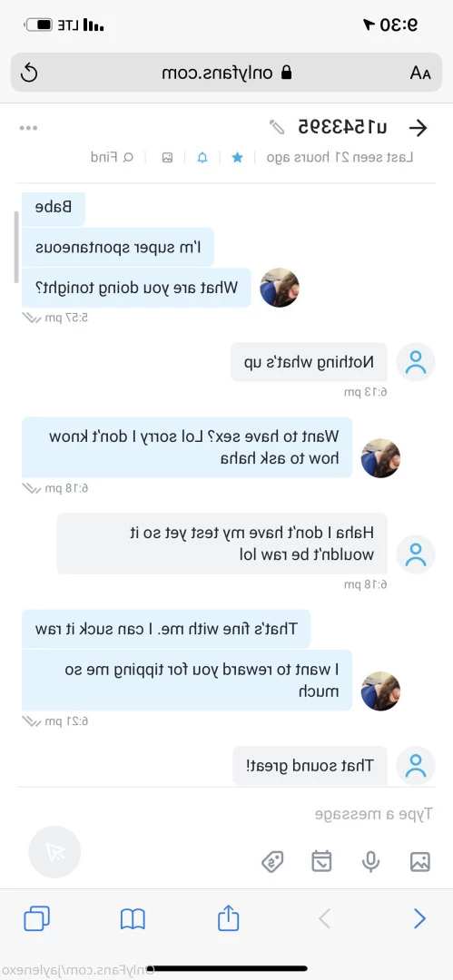This screenshot has width=453, height=980.
Task: Toggle the star favorite icon
Action: [237, 158]
